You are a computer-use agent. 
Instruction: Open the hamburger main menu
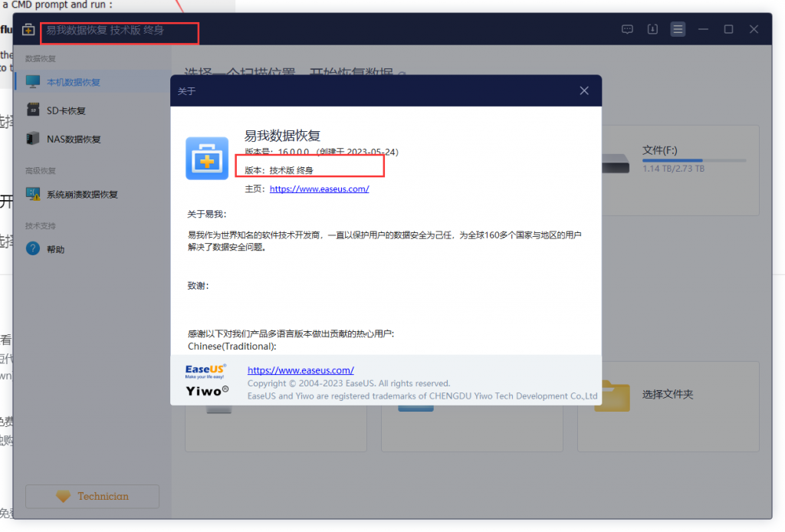[x=677, y=28]
